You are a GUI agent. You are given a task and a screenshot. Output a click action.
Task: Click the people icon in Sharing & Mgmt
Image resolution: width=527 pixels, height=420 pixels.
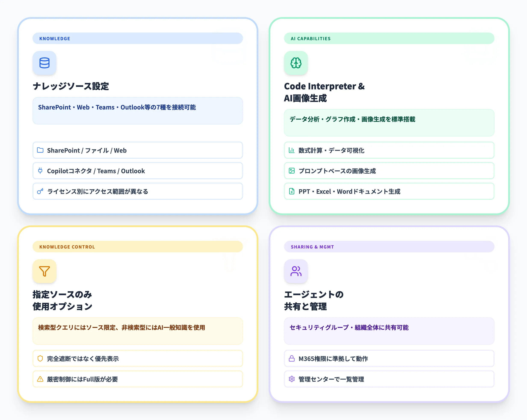click(x=296, y=271)
